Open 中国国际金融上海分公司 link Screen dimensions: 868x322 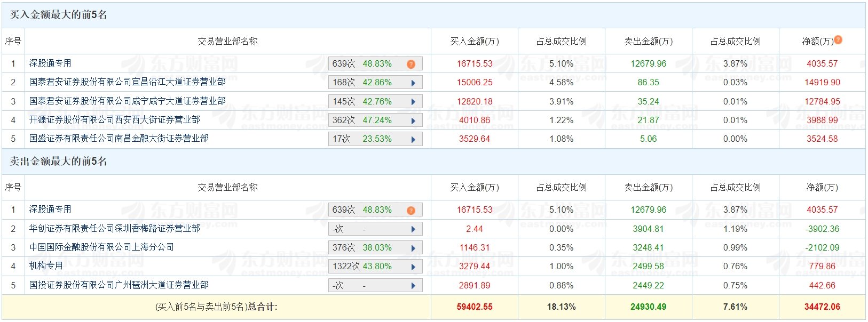(x=101, y=247)
